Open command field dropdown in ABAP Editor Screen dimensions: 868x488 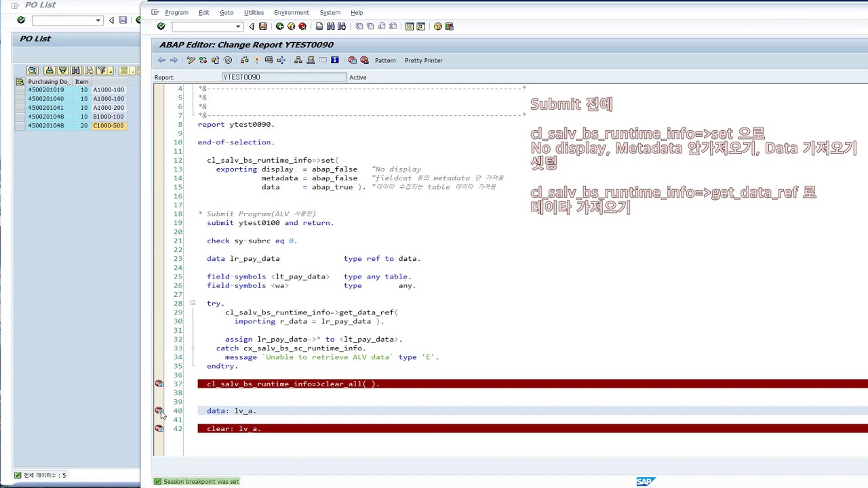pos(238,26)
